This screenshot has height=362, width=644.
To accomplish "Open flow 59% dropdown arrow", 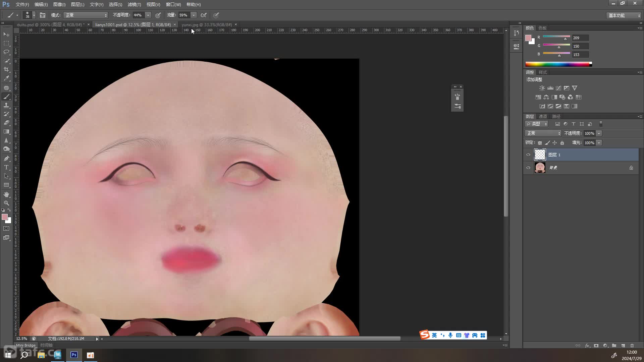I will 194,15.
